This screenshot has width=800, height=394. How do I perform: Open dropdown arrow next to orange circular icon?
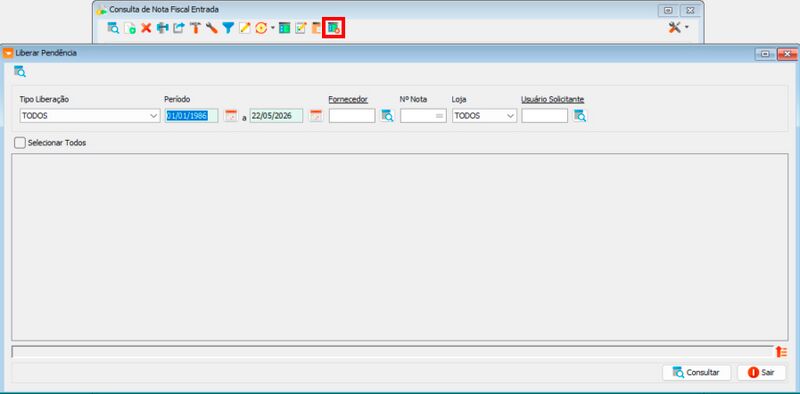tap(272, 28)
